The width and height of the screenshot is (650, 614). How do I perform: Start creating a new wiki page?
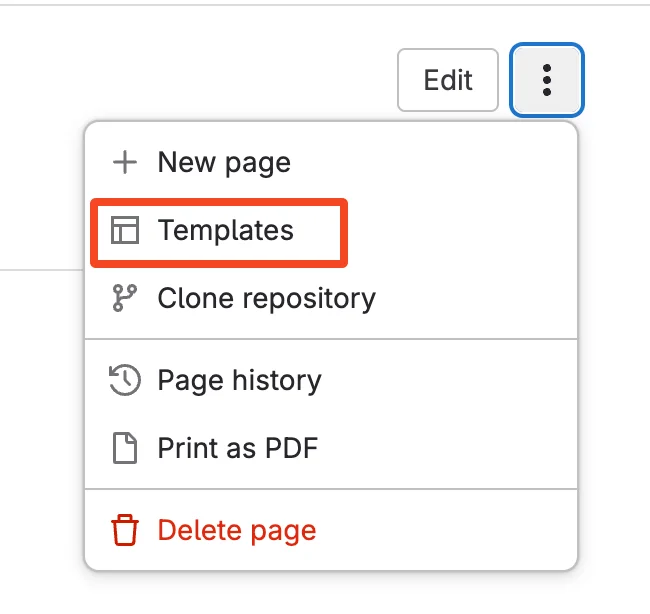pyautogui.click(x=224, y=163)
